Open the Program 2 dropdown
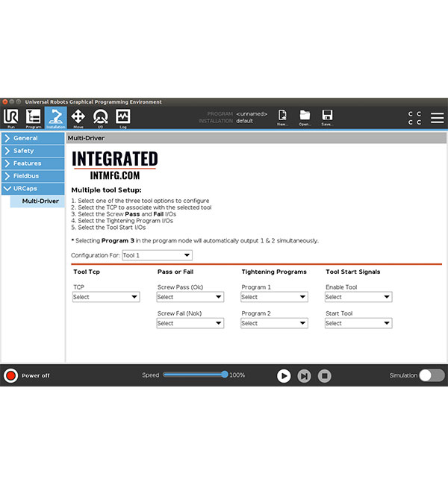Viewport: 448px width, 485px height. click(274, 323)
